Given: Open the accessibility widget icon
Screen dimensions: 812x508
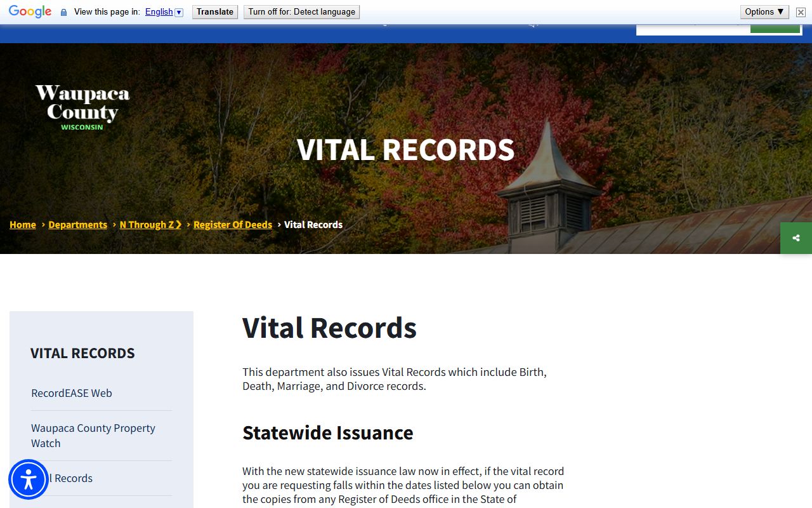Looking at the screenshot, I should point(29,479).
